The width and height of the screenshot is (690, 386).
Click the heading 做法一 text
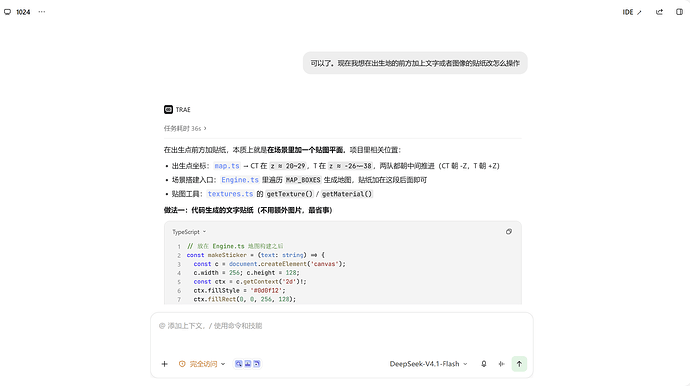point(248,210)
